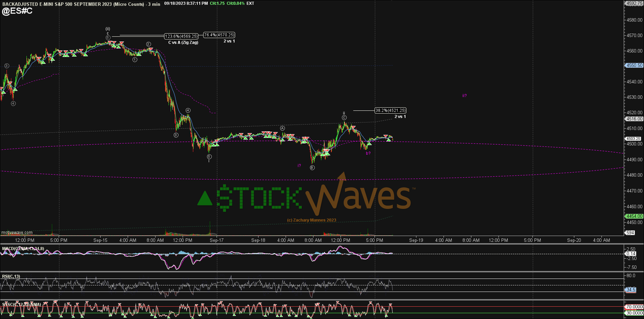
Task: Click the 34.5 RSI value tag
Action: (631, 290)
